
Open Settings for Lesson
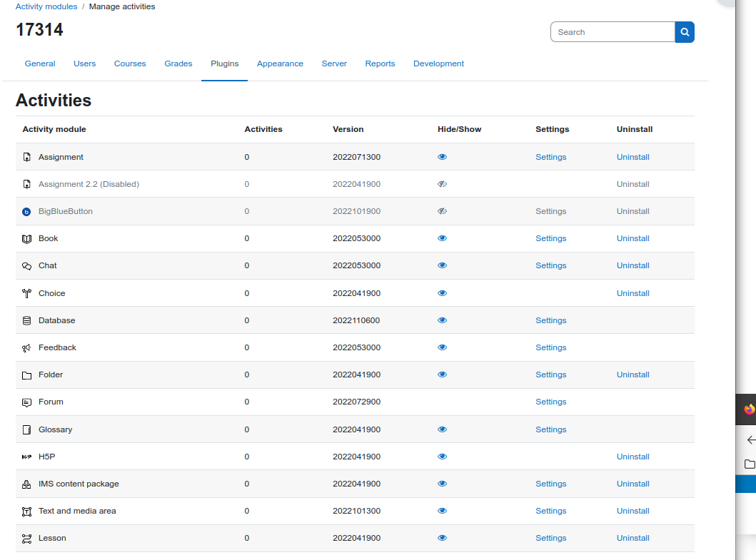click(x=550, y=538)
